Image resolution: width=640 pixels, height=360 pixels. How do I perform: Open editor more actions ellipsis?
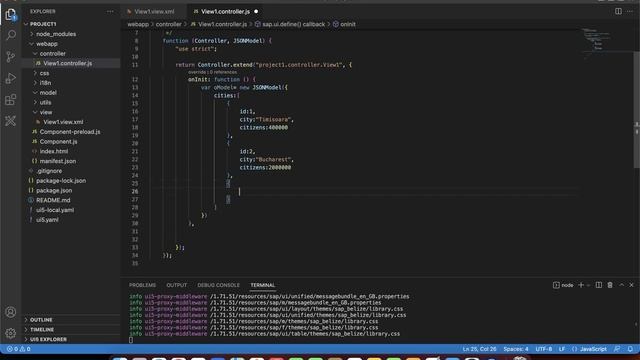pyautogui.click(x=630, y=11)
